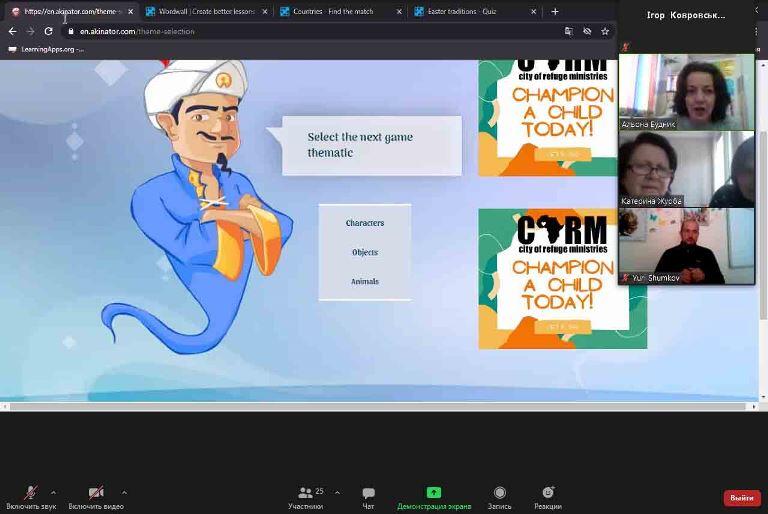Click the browser forward arrow
Screen dimensions: 768x514
30,31
